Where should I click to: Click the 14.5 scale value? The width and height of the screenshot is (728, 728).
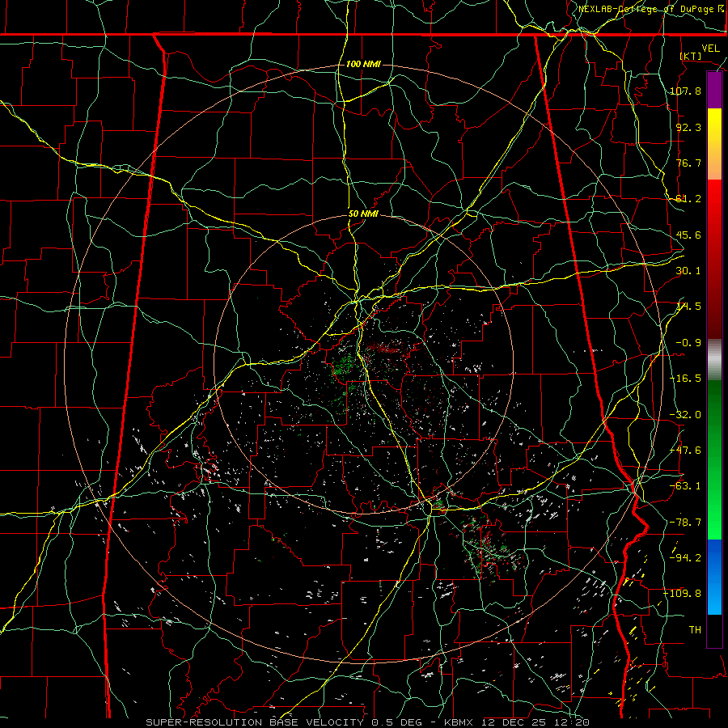click(688, 307)
